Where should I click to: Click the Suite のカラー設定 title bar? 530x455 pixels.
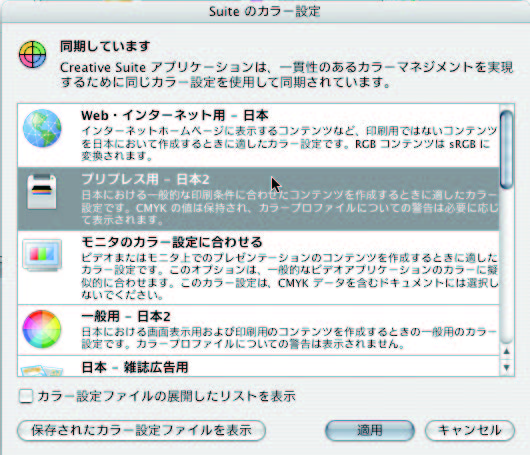point(265,11)
